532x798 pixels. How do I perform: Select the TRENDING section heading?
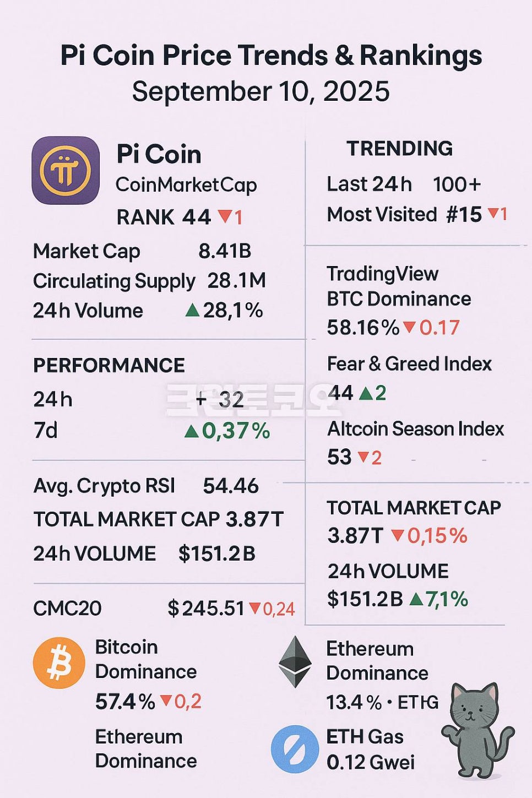point(399,148)
